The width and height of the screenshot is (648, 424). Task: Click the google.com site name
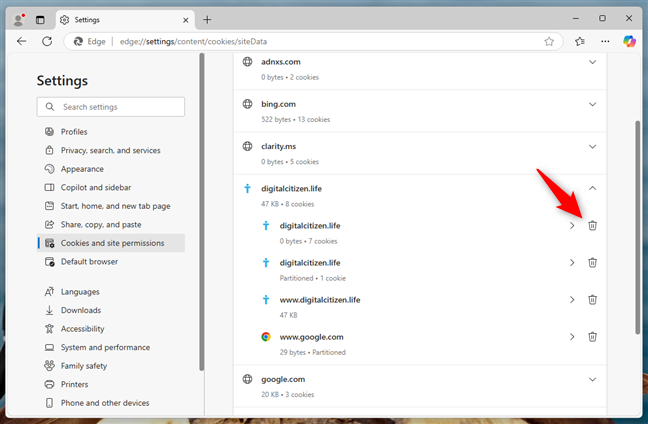283,379
